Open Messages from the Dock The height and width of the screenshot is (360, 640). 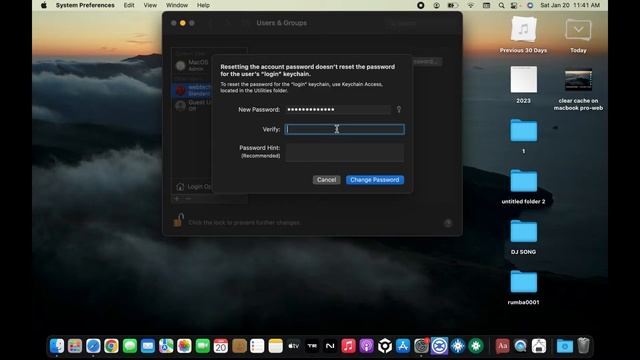129,346
